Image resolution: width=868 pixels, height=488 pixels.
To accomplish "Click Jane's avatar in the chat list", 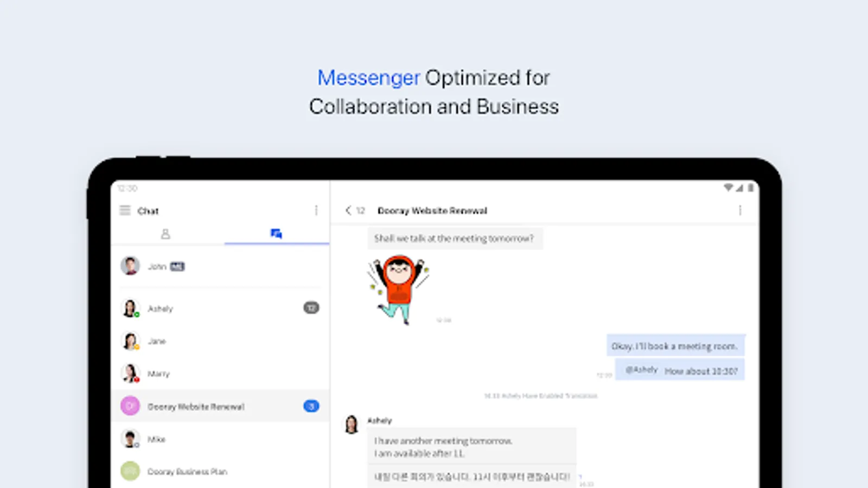I will point(130,341).
